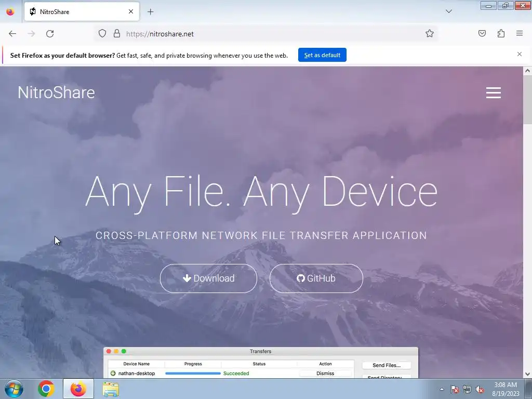Viewport: 532px width, 399px height.
Task: Open the Action Center flag icon
Action: [455, 389]
